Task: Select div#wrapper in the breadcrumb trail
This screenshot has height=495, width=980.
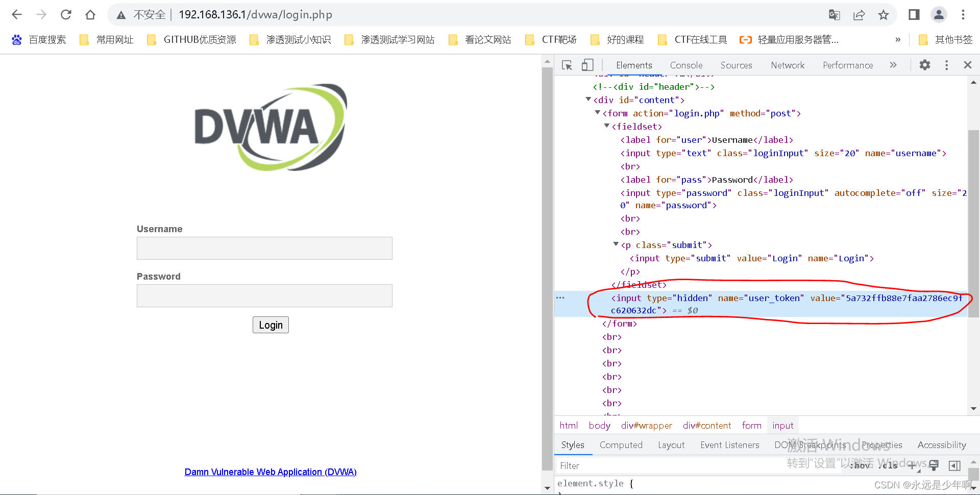Action: tap(646, 426)
